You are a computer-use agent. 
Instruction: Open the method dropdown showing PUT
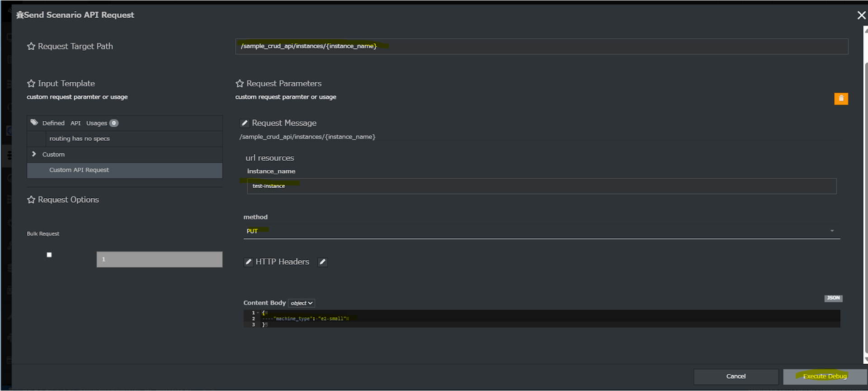pos(541,231)
